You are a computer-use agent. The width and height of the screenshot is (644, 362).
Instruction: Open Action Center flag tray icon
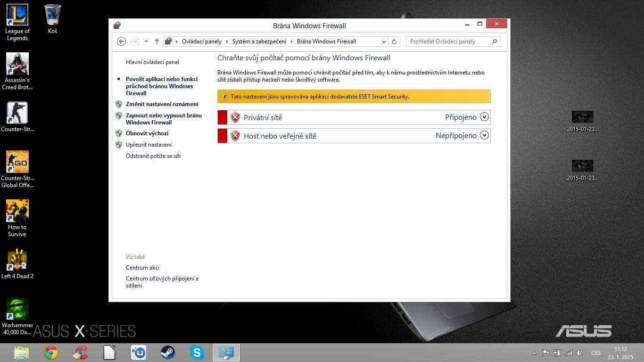pos(545,353)
